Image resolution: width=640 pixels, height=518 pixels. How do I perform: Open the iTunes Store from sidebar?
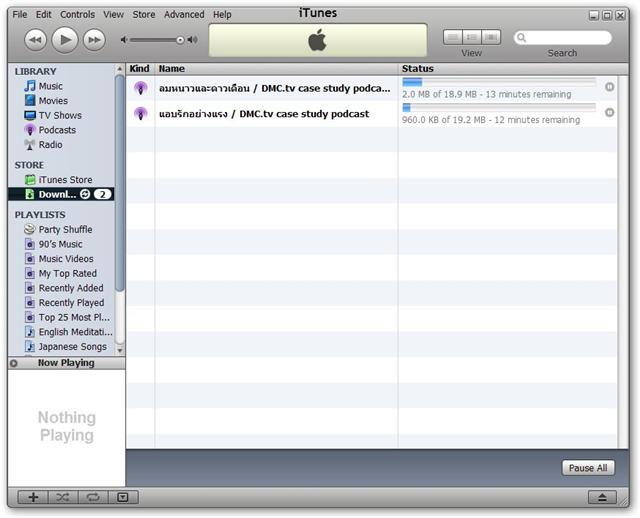[65, 180]
